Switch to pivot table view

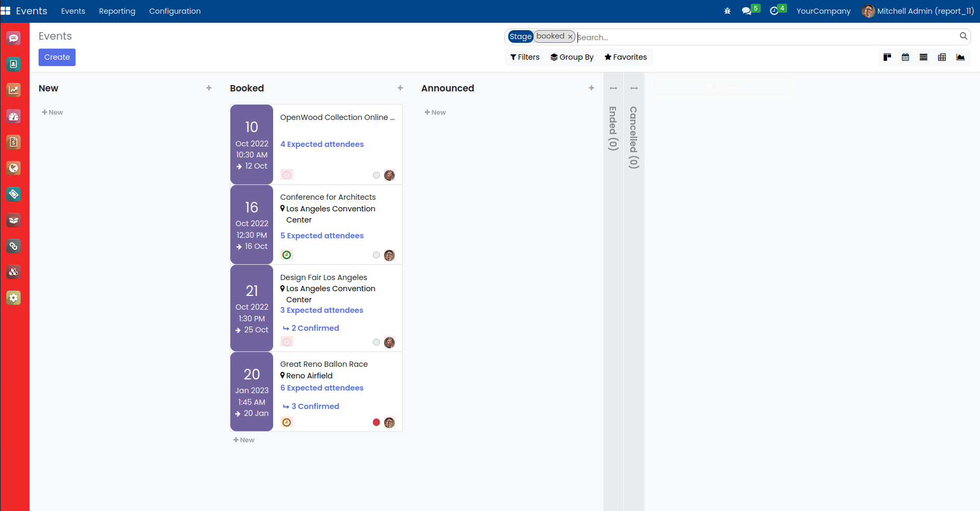941,57
